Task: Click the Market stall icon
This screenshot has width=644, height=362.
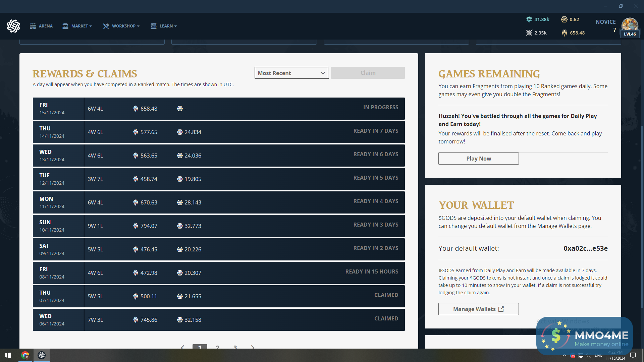Action: (x=65, y=26)
